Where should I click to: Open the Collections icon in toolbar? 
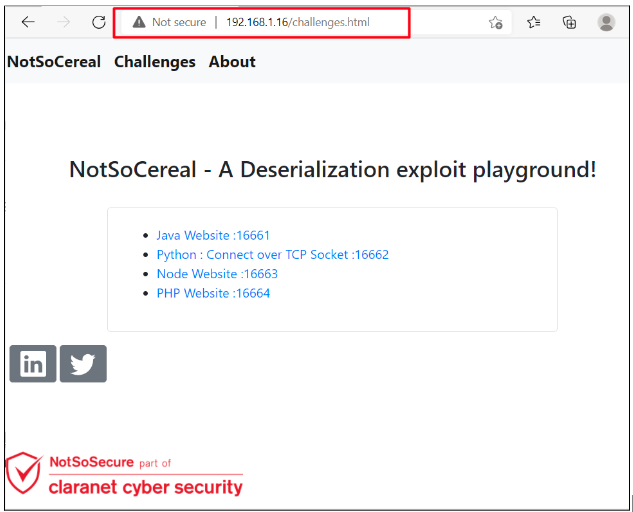569,22
